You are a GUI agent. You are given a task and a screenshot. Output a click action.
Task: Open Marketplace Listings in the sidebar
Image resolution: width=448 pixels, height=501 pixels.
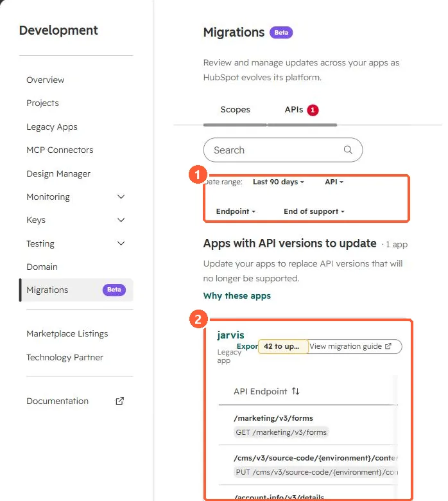(67, 333)
